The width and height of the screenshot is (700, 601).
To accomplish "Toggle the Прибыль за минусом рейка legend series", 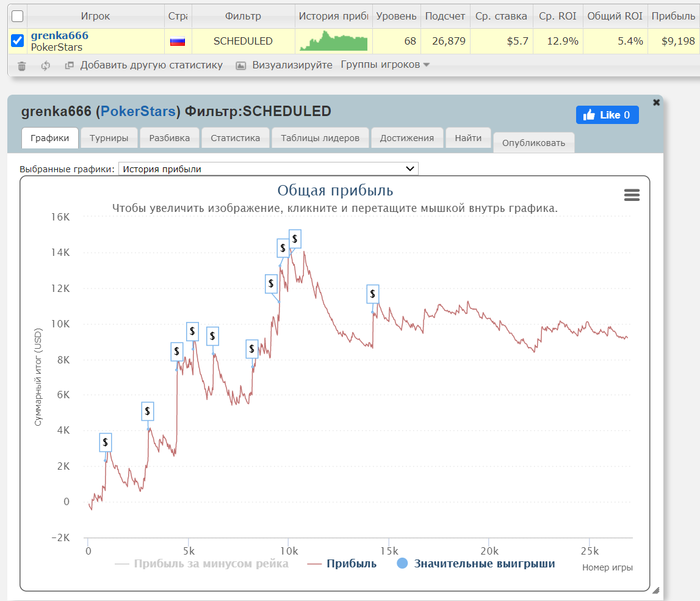I will [x=202, y=563].
